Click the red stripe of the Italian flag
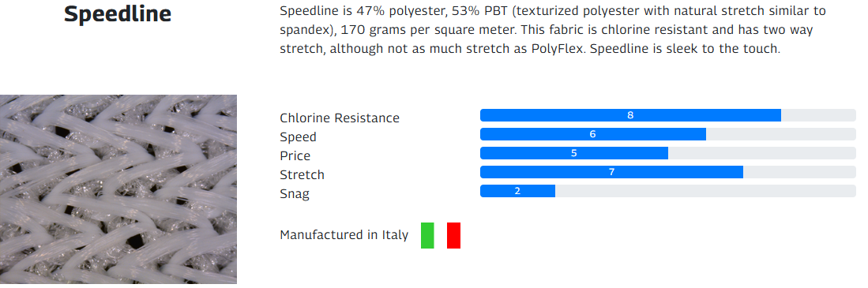Screen dimensions: 868x288 tap(454, 235)
